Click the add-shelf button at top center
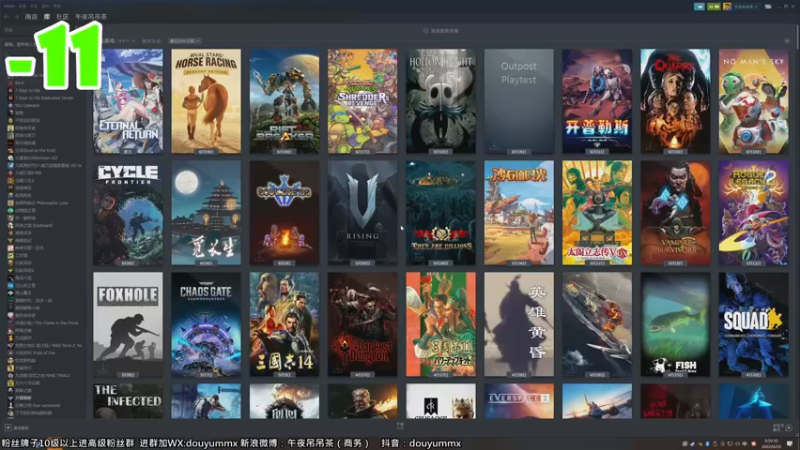The image size is (800, 450). point(441,31)
